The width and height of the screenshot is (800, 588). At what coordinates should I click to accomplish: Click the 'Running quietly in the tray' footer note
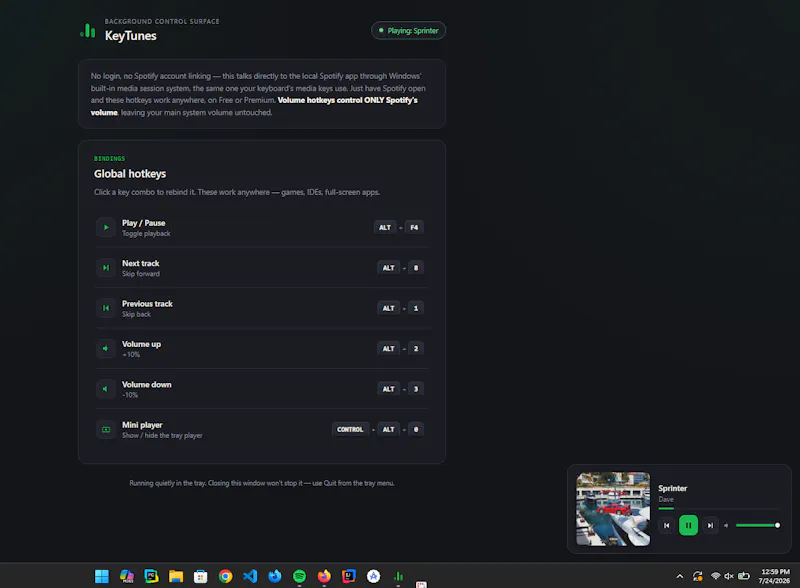point(262,483)
